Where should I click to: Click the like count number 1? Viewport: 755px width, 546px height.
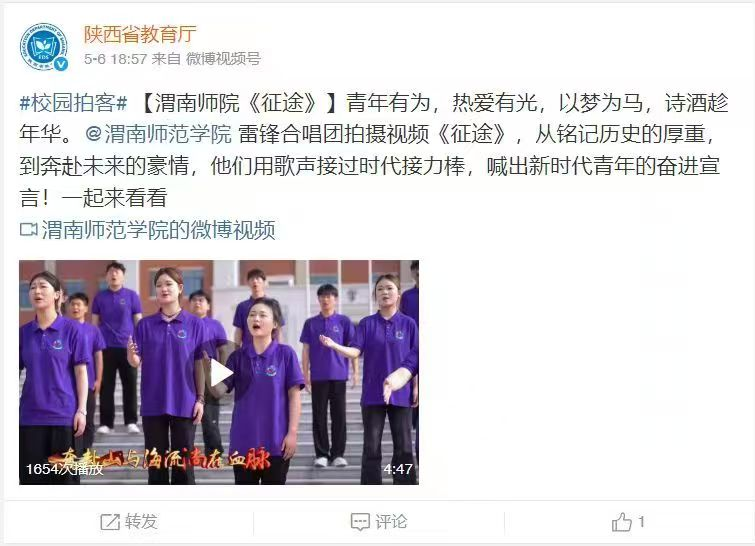[x=641, y=521]
